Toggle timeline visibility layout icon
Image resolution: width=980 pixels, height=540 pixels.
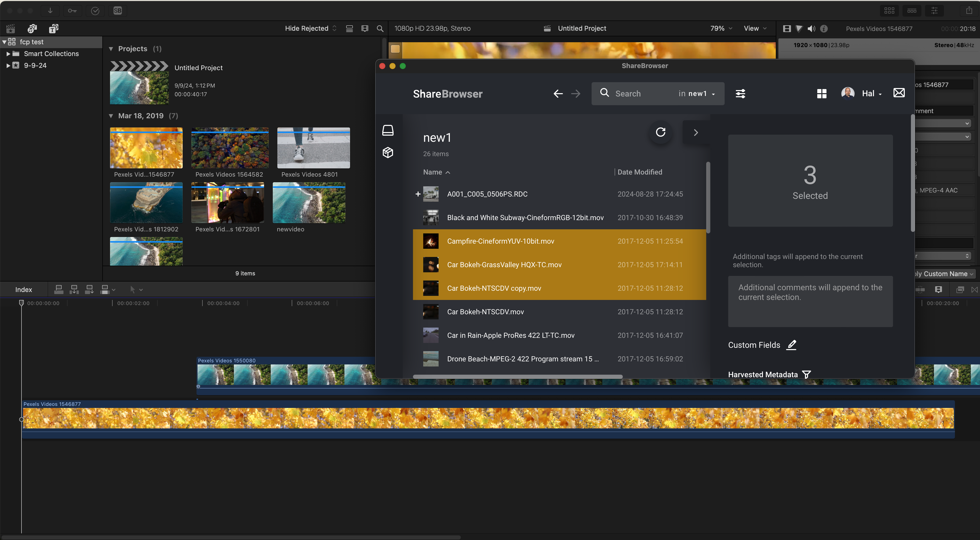912,11
